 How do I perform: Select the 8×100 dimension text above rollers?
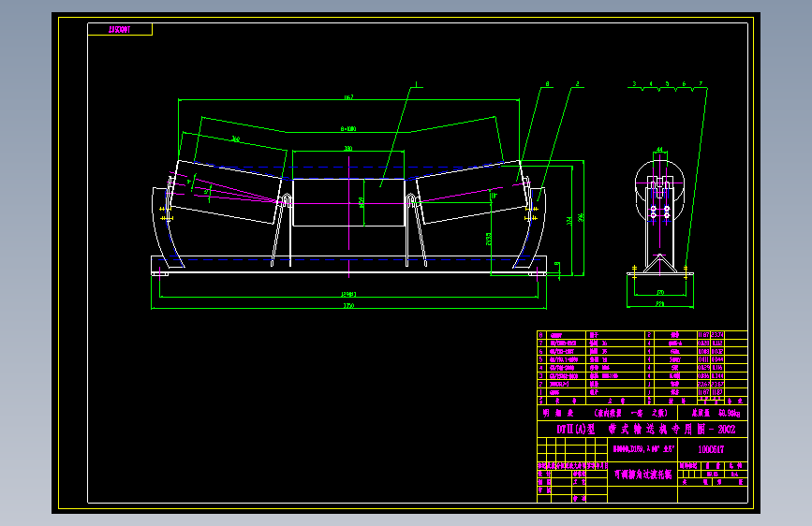348,128
